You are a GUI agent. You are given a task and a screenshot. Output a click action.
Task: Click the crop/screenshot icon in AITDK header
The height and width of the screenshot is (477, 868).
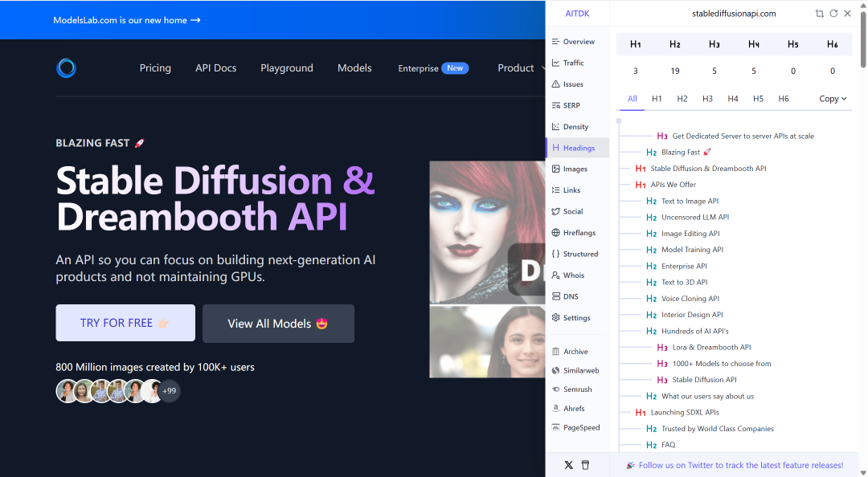(819, 14)
